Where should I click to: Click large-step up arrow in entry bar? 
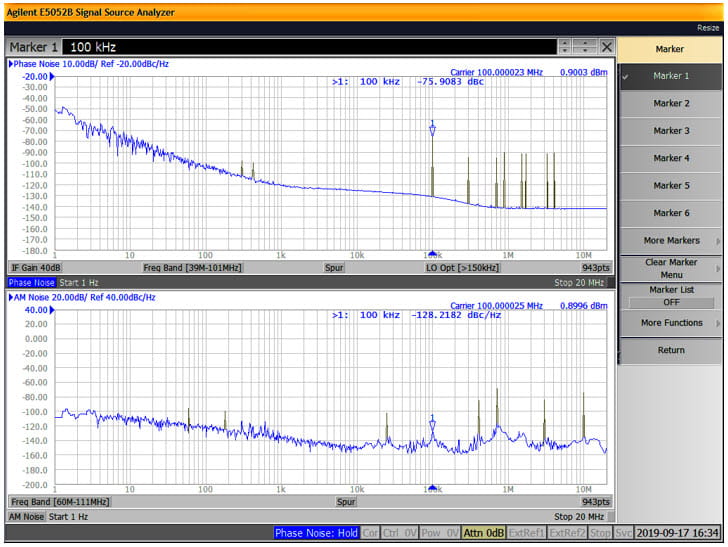[585, 43]
